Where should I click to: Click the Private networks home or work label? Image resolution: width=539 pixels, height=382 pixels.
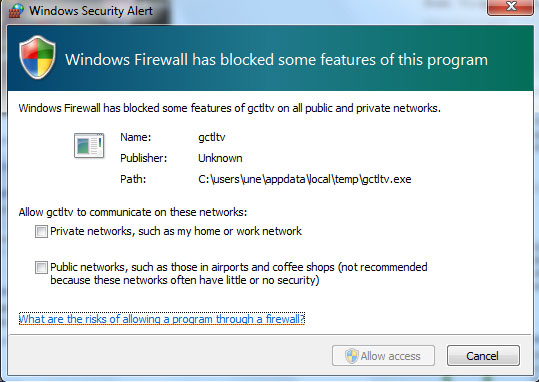tap(176, 231)
